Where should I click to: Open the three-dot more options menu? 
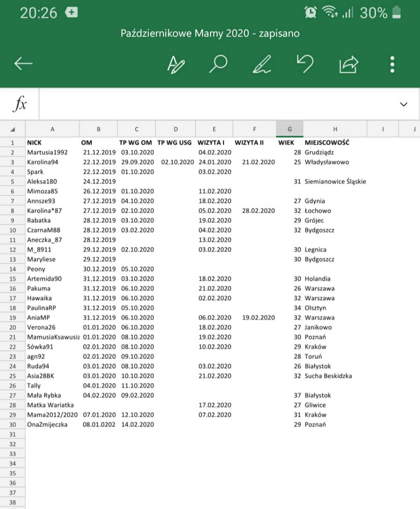(392, 64)
